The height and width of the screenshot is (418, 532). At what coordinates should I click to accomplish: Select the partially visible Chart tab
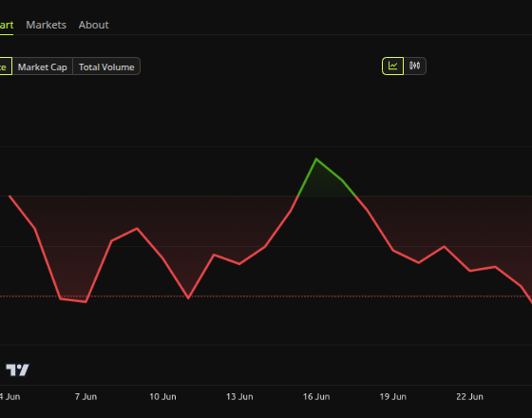pyautogui.click(x=7, y=25)
